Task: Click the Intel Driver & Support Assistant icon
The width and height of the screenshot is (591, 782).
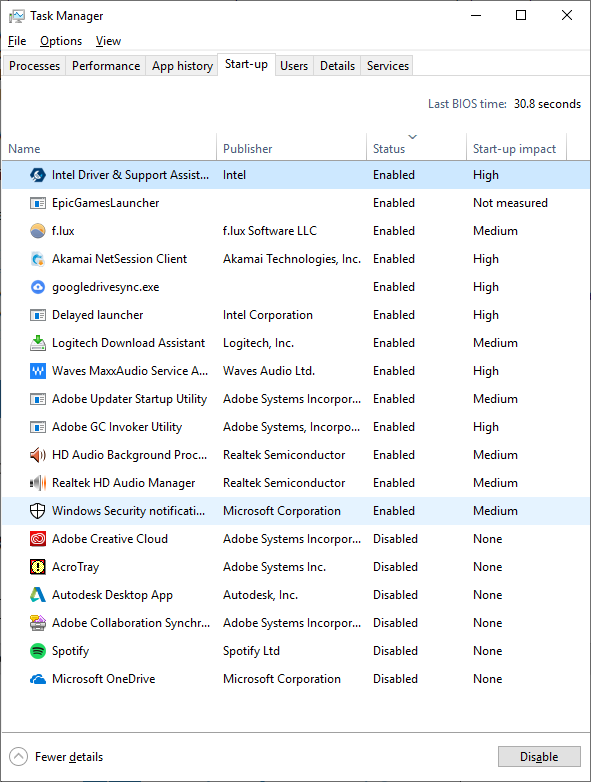Action: point(38,175)
